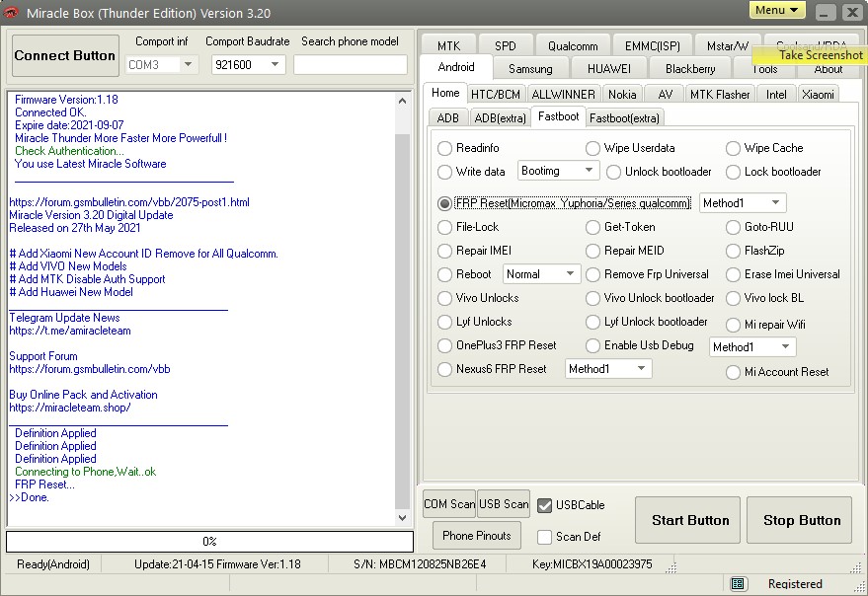868x596 pixels.
Task: Expand the Comport inf COM3 dropdown
Action: pyautogui.click(x=189, y=65)
